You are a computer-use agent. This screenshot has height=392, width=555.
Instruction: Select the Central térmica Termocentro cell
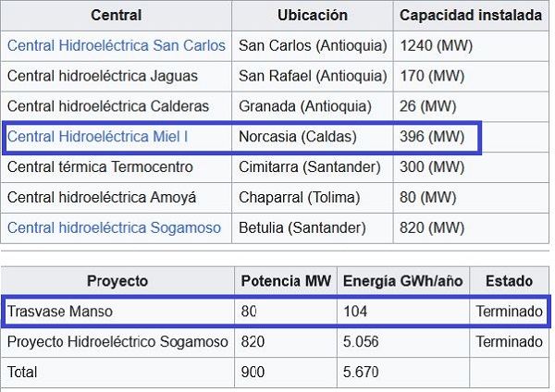tap(100, 167)
